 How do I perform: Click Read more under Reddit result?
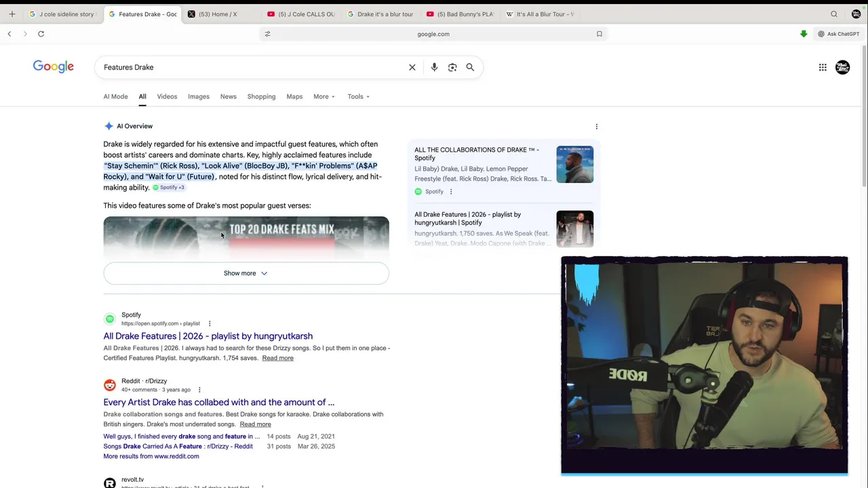point(255,424)
